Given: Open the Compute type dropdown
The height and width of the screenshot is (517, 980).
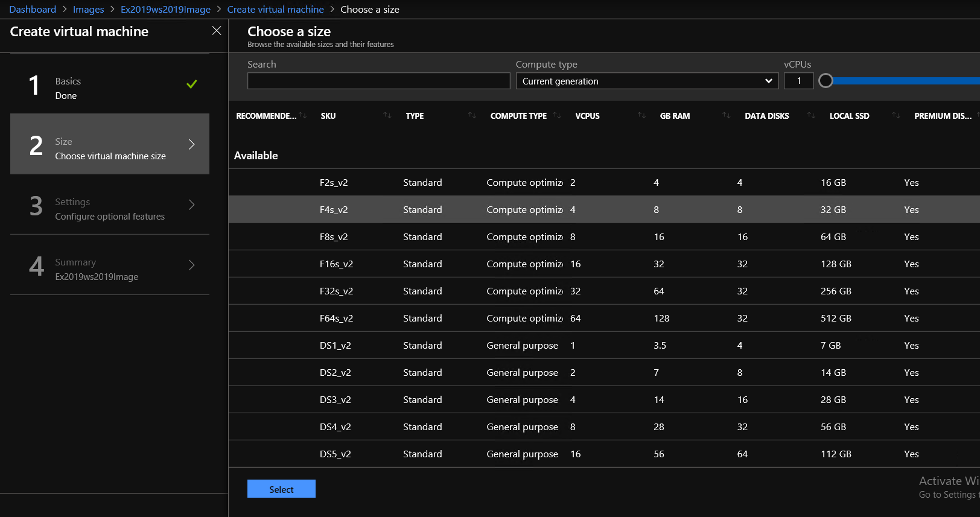Looking at the screenshot, I should [x=647, y=81].
